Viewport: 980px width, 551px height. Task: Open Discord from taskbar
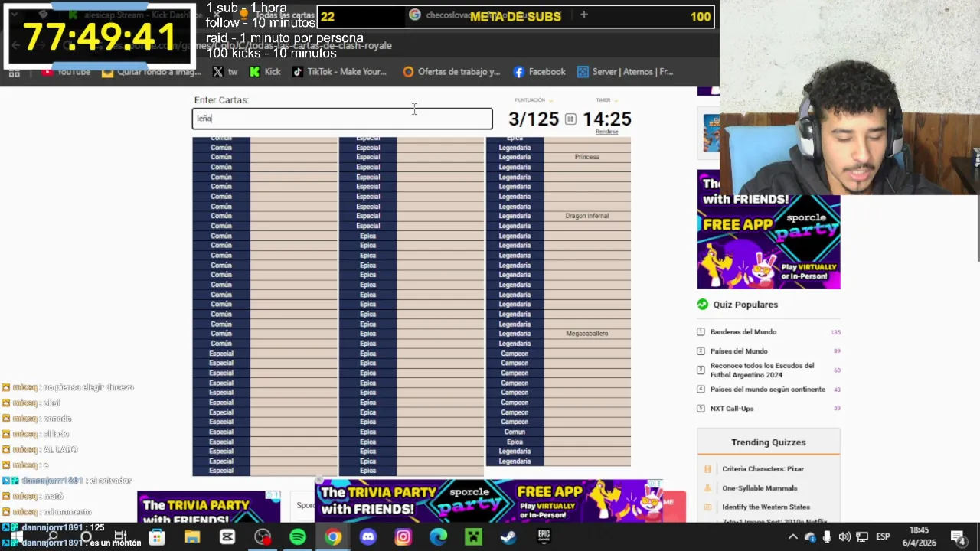click(368, 537)
